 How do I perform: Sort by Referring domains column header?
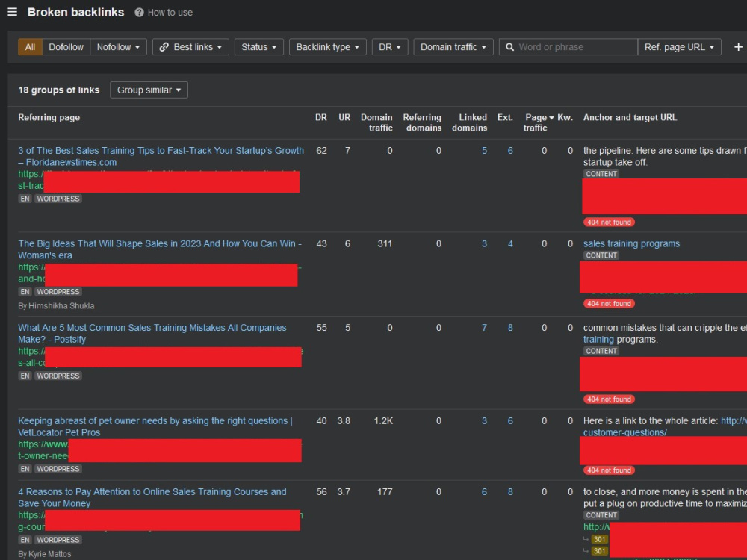click(422, 122)
